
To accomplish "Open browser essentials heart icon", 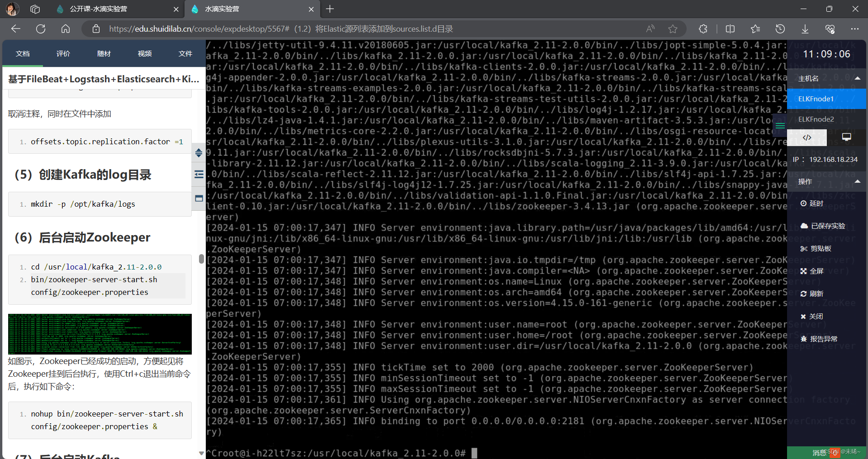I will [830, 29].
